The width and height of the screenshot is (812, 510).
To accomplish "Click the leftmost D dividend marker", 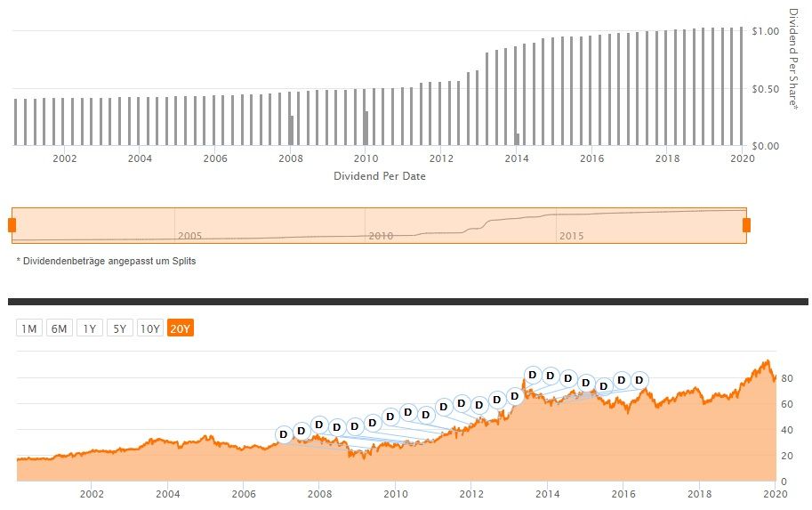I will click(284, 434).
